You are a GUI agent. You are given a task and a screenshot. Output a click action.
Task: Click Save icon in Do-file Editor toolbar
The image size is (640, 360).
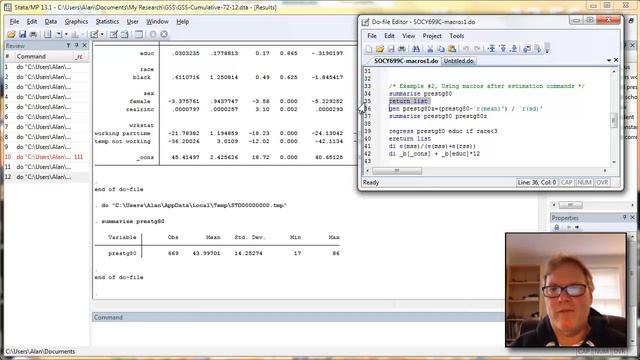click(x=391, y=49)
